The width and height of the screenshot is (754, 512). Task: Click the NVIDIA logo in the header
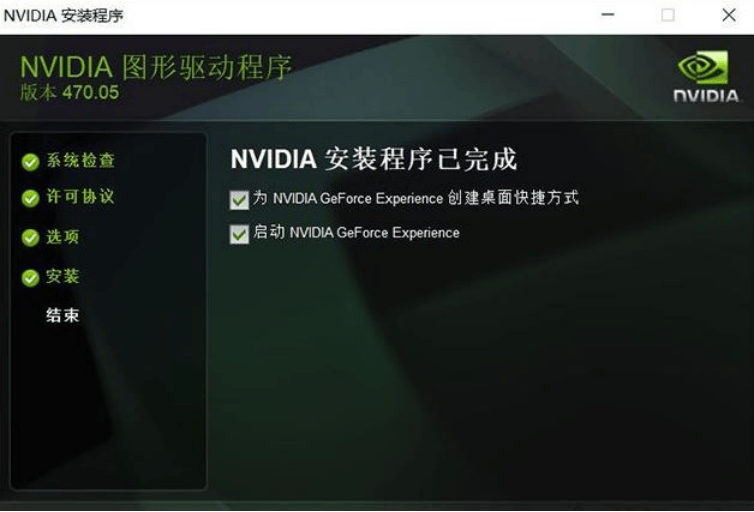(705, 76)
